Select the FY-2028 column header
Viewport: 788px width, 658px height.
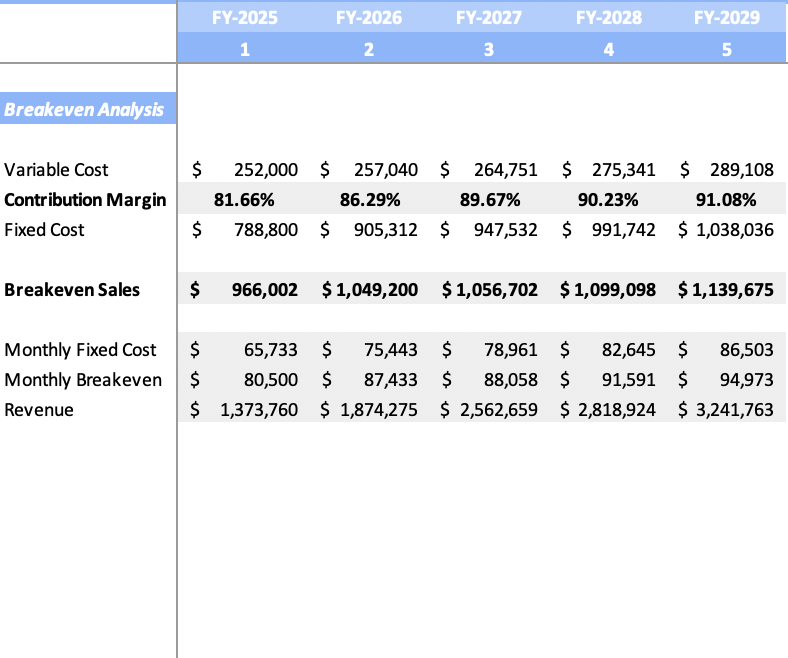click(x=609, y=18)
